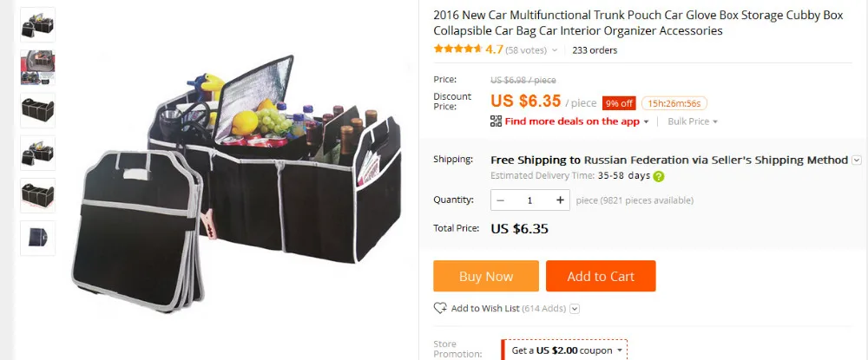
Task: Select the first product thumbnail
Action: [37, 25]
